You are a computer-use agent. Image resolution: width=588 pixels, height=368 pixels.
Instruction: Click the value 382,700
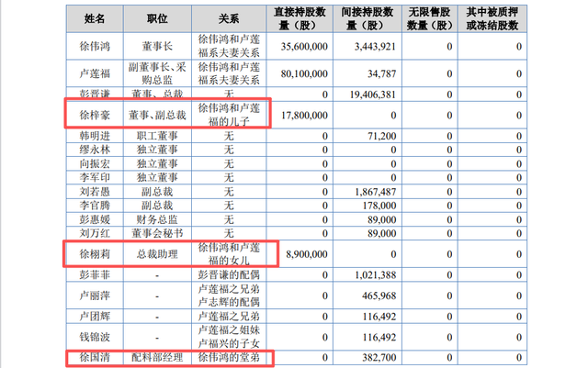pyautogui.click(x=379, y=358)
